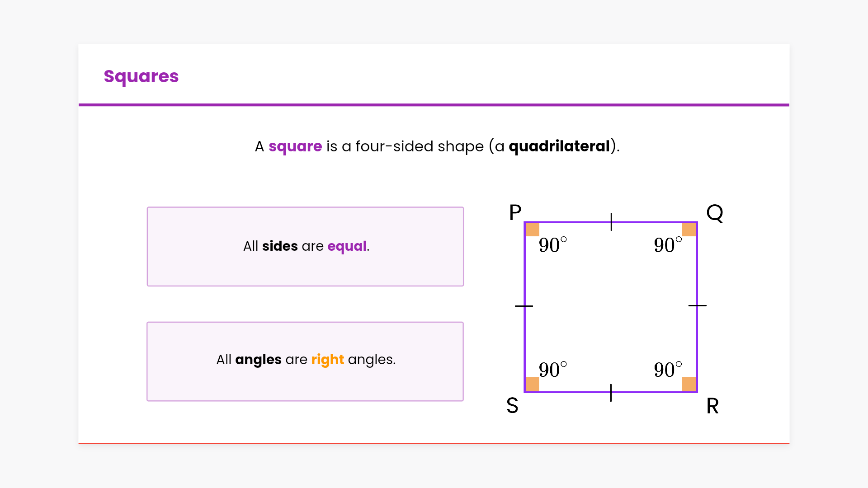The width and height of the screenshot is (868, 488).
Task: Click the orange right-angle marker at corner S
Action: (x=533, y=384)
